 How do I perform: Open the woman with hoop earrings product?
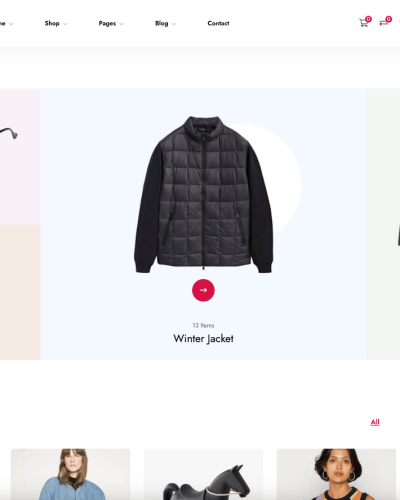(x=336, y=474)
